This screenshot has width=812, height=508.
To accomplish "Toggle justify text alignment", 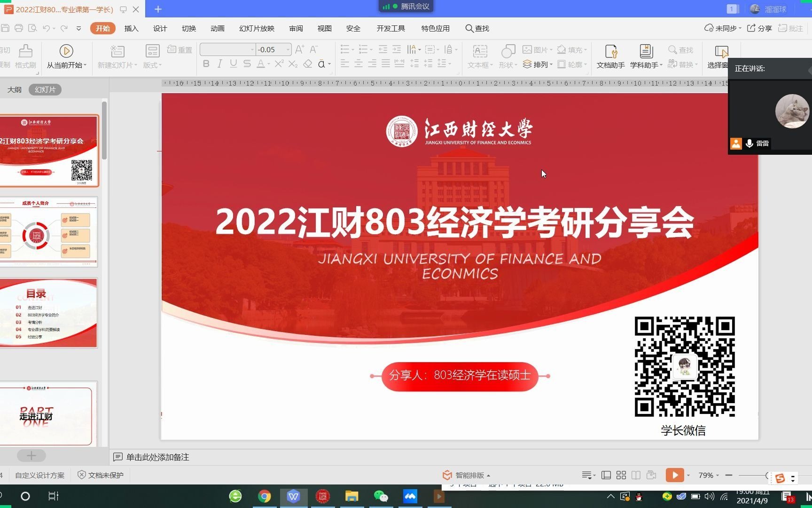I will click(x=385, y=63).
